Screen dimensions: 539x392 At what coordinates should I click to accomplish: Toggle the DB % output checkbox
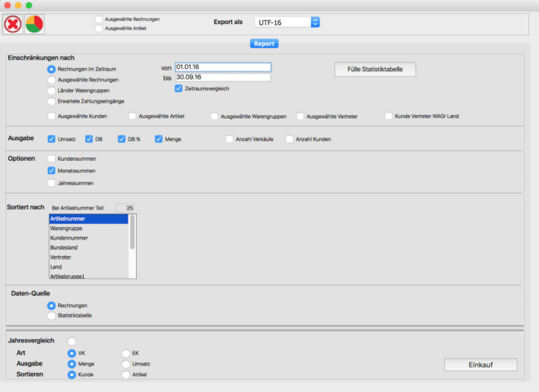[x=123, y=139]
